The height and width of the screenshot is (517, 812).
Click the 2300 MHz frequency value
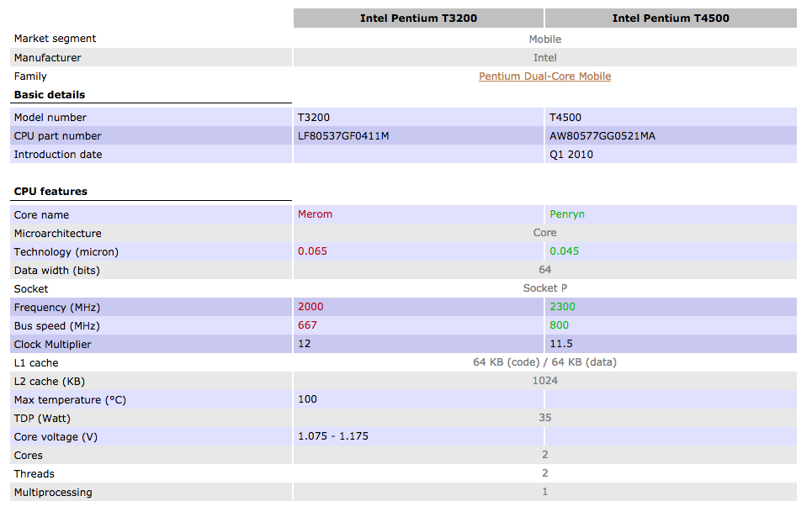(561, 307)
